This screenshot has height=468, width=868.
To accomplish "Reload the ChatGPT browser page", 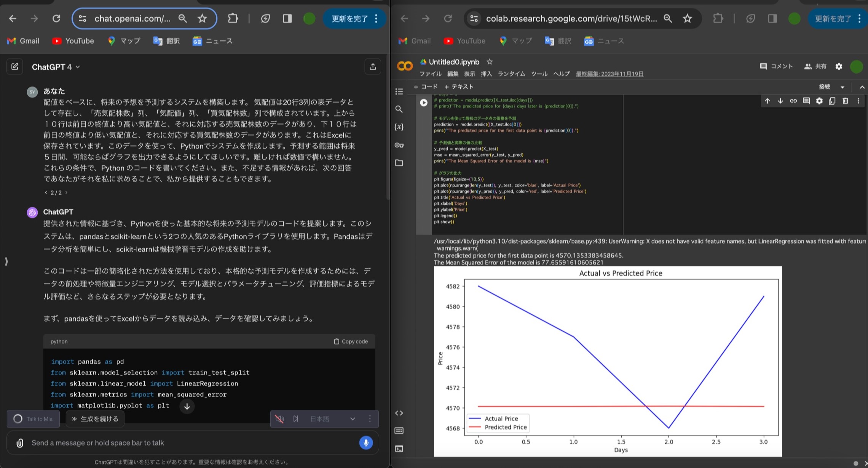I will click(56, 18).
